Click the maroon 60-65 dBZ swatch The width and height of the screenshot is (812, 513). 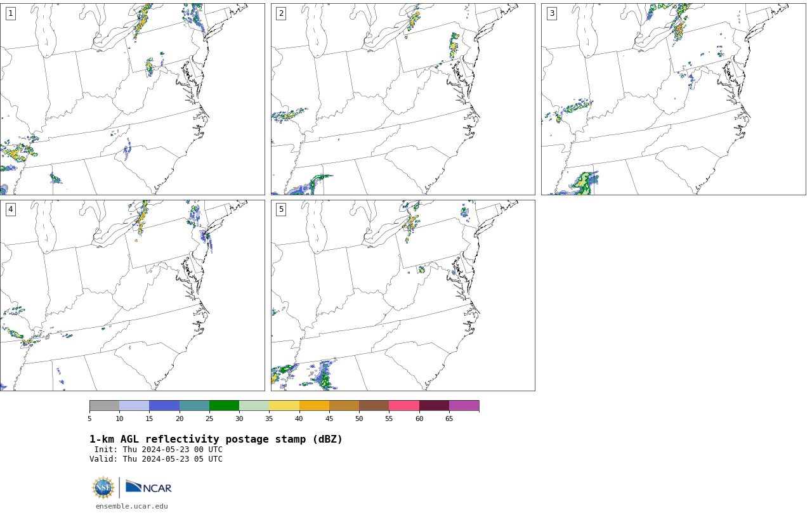coord(434,406)
